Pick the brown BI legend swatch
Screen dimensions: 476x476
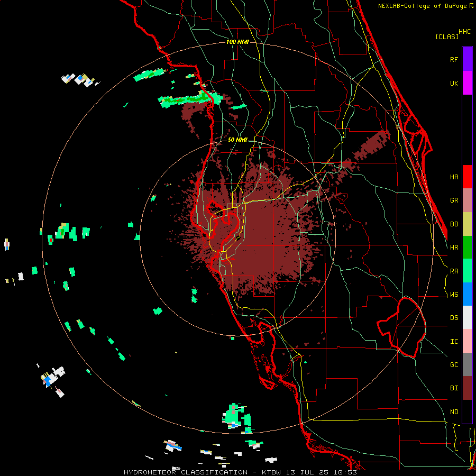tap(467, 388)
